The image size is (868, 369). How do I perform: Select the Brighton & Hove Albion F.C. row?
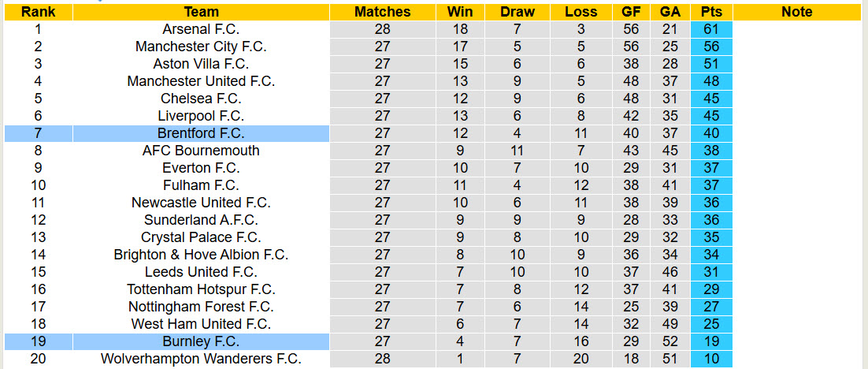(x=201, y=255)
